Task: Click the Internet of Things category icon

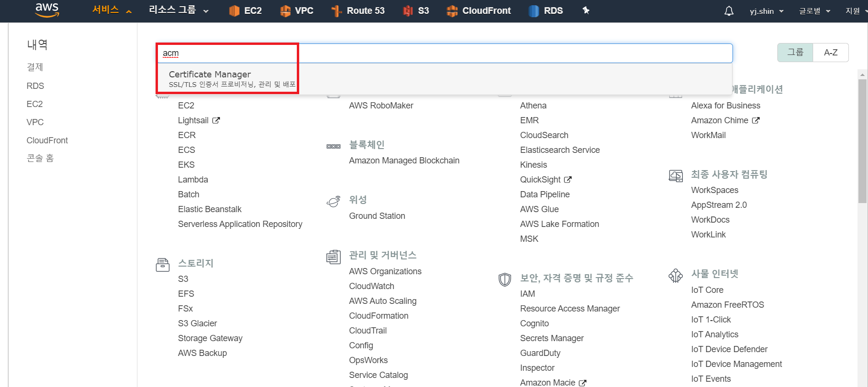Action: tap(676, 275)
